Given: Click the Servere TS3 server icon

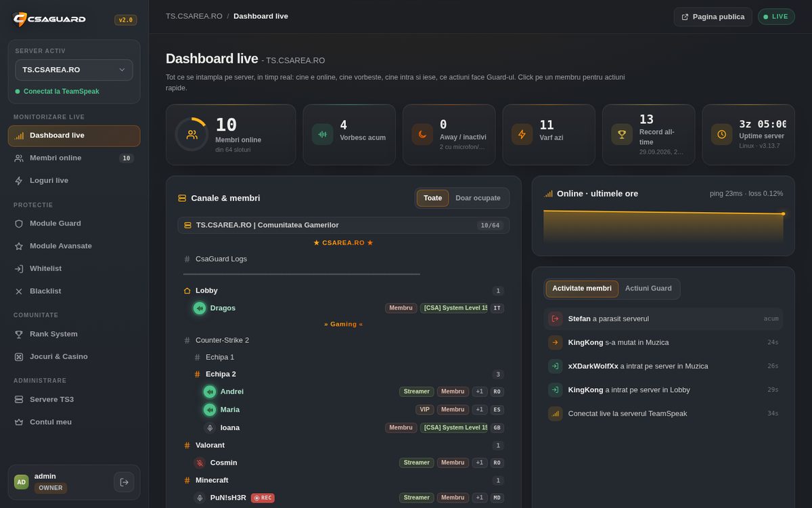Looking at the screenshot, I should (19, 400).
